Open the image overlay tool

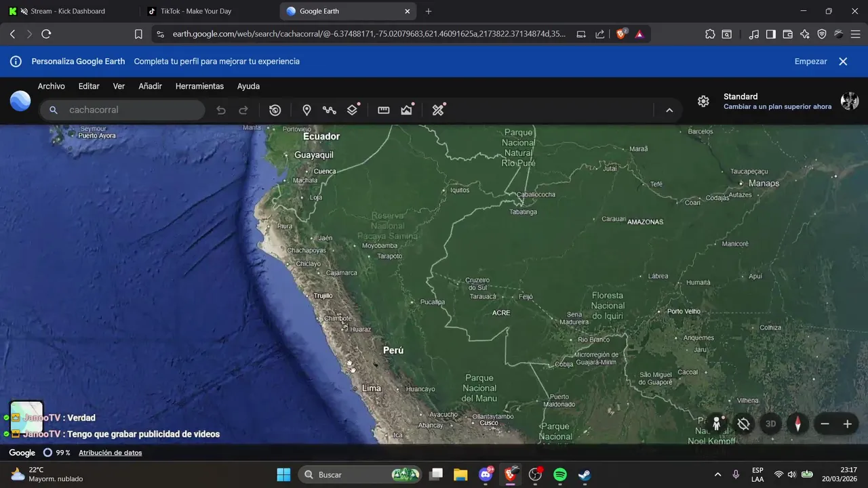(x=407, y=110)
